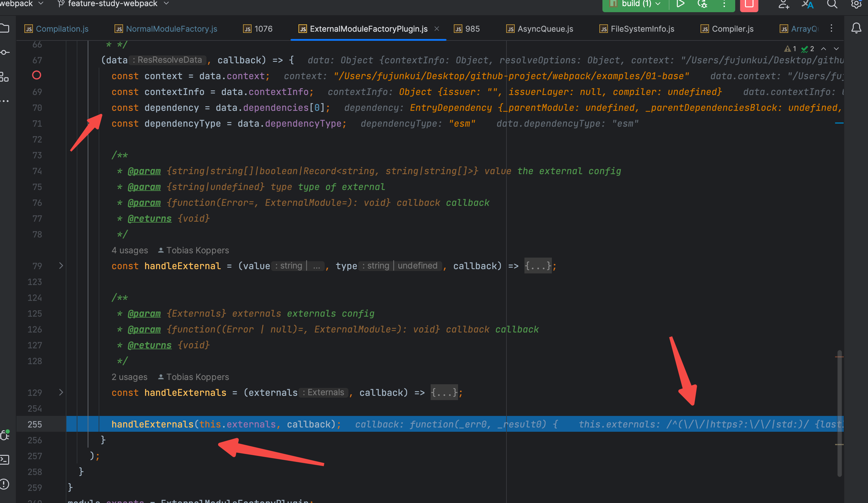Open the notifications bell panel
The image size is (868, 503).
coord(856,28)
